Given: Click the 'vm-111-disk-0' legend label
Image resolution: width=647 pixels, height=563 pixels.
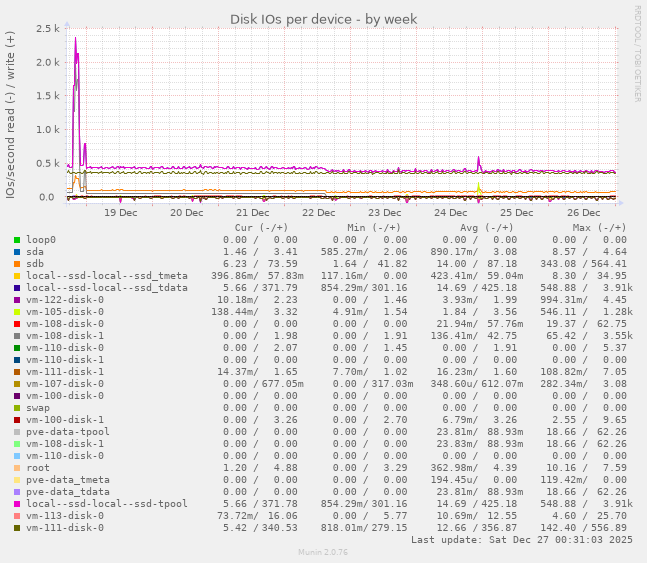Looking at the screenshot, I should 65,528.
